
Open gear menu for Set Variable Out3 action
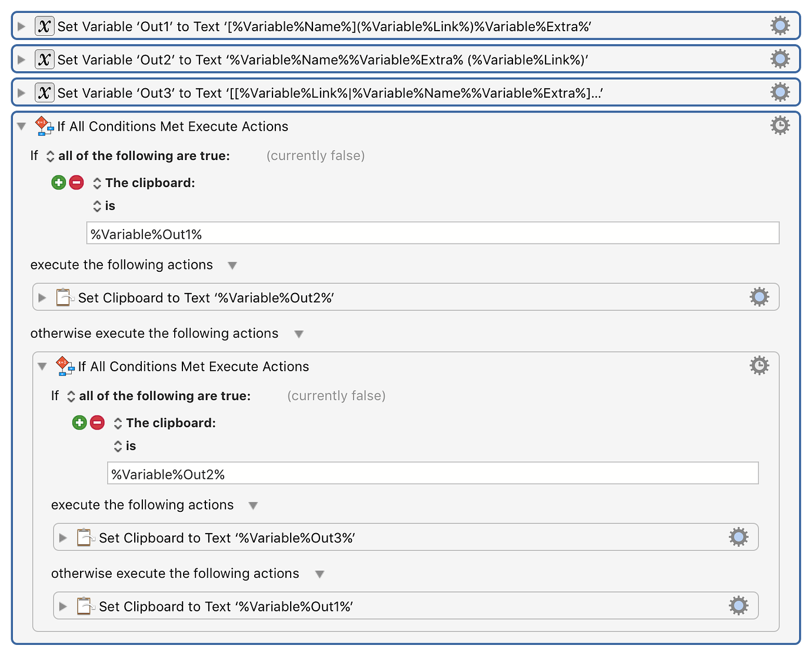click(x=780, y=92)
